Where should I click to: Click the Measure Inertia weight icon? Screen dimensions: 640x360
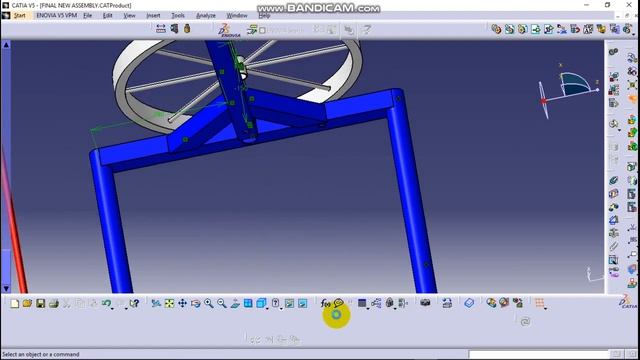187,29
